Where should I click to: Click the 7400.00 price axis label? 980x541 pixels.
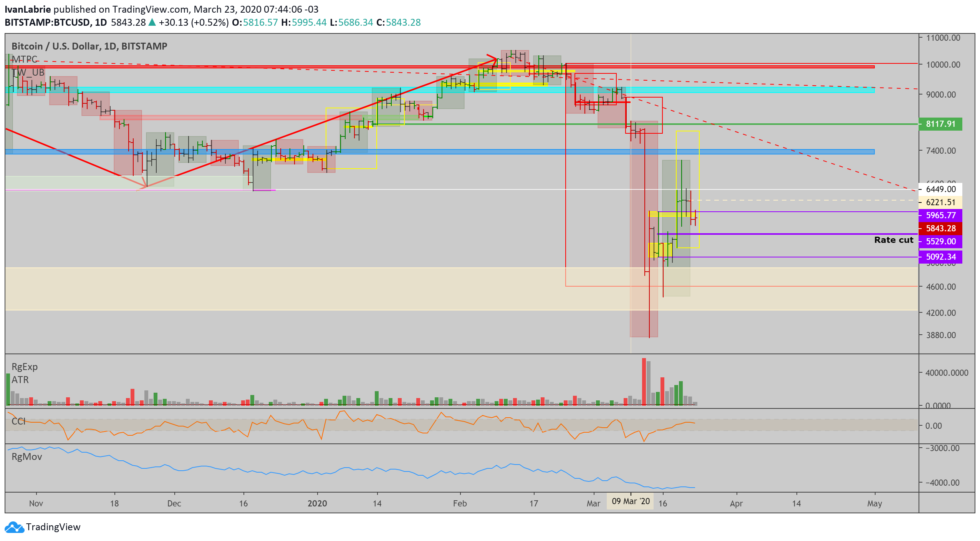941,151
